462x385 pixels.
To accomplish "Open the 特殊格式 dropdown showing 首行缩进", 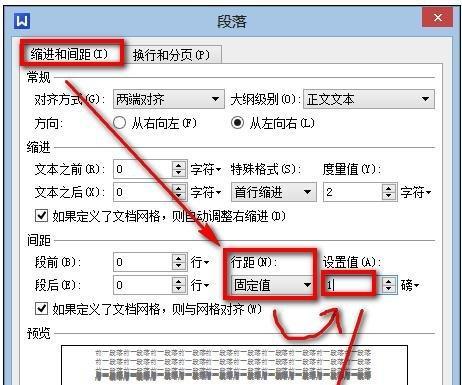I will (x=274, y=192).
